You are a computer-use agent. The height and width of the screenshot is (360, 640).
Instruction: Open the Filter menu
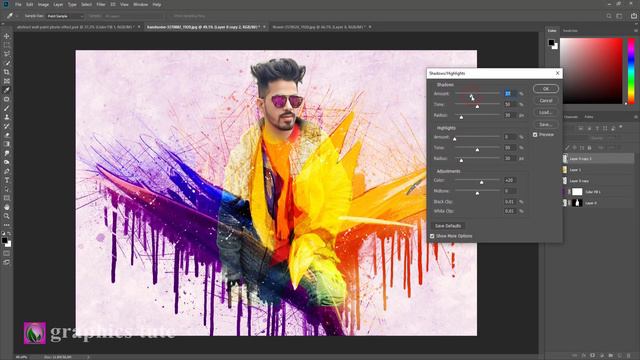tap(101, 4)
